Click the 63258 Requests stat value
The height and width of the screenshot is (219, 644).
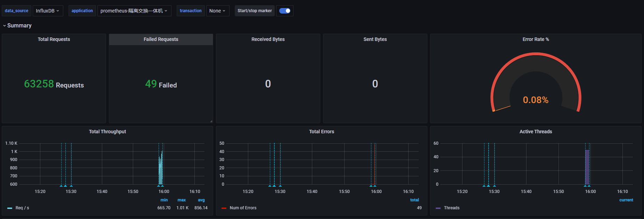[x=54, y=84]
